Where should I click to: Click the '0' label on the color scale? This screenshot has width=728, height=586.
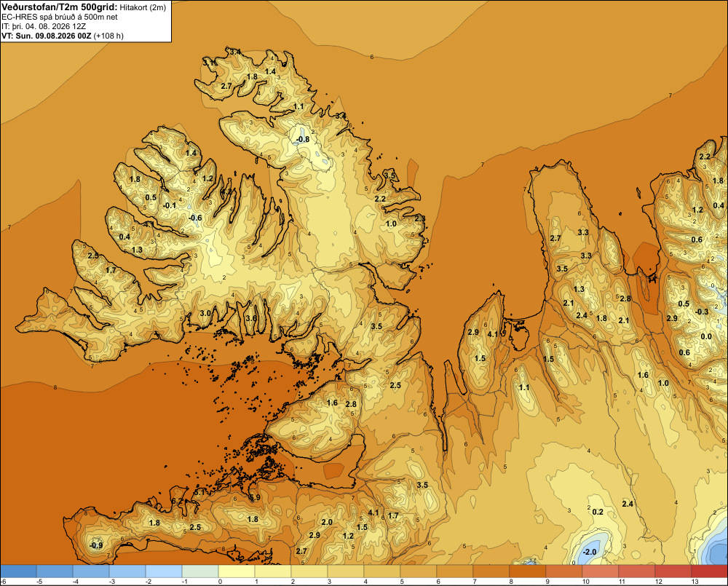click(x=220, y=582)
